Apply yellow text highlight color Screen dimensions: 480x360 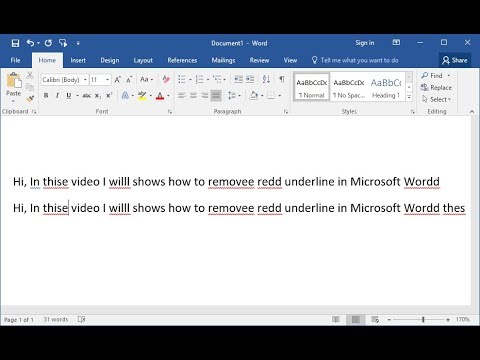click(x=142, y=96)
